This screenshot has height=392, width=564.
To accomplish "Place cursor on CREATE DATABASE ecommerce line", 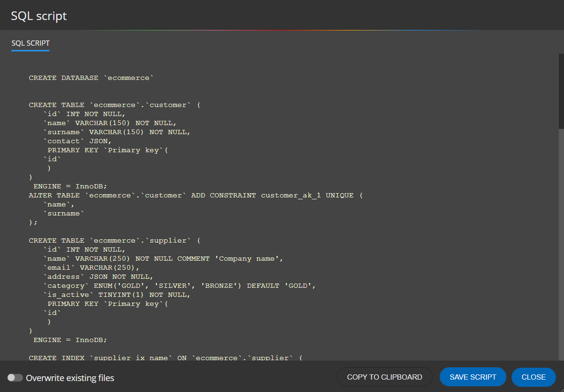I will (x=91, y=78).
